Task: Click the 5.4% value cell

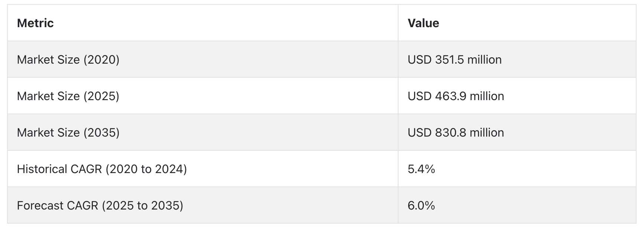Action: pos(517,169)
